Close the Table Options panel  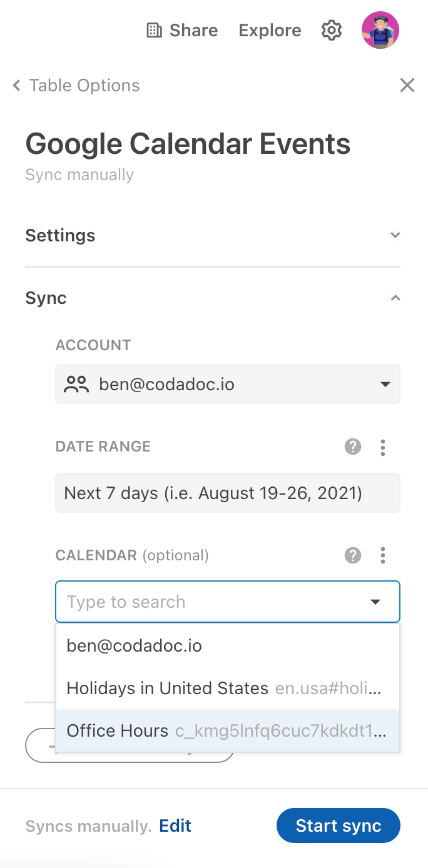[x=407, y=85]
